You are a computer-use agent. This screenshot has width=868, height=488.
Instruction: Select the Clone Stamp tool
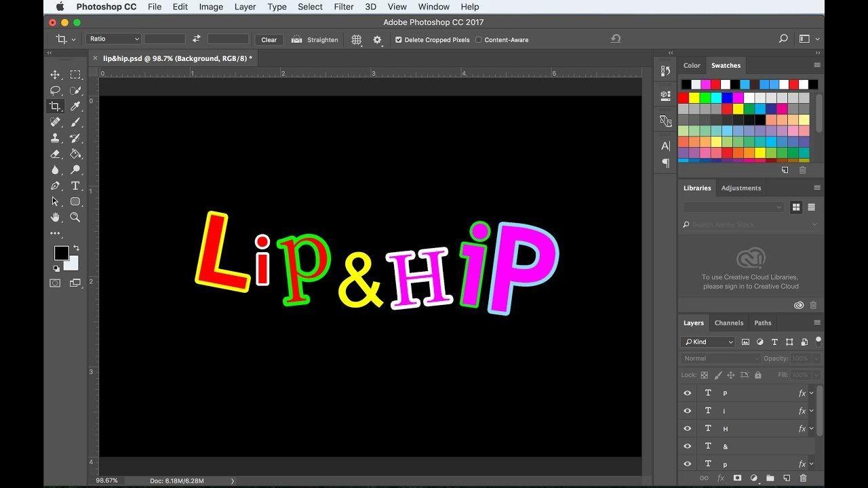pyautogui.click(x=55, y=138)
